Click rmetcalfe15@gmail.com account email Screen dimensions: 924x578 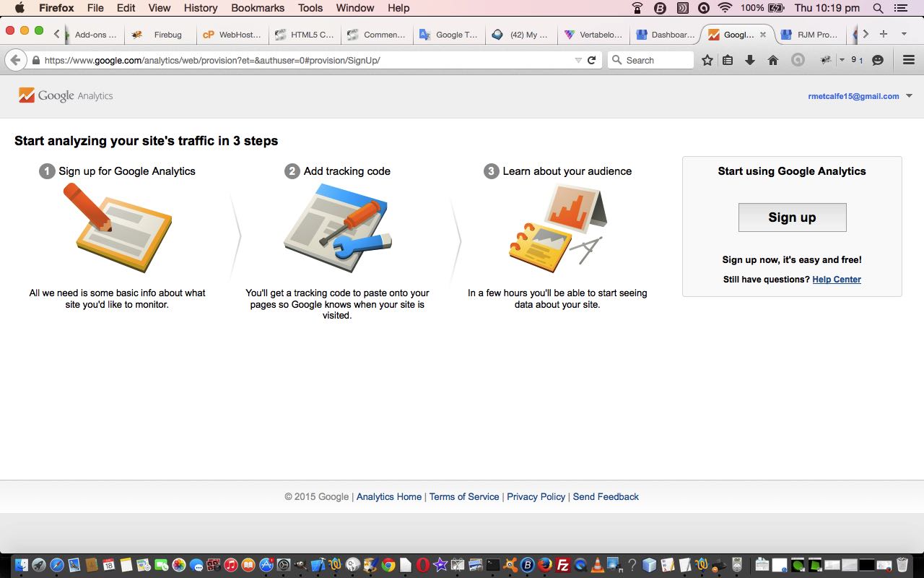click(x=853, y=96)
